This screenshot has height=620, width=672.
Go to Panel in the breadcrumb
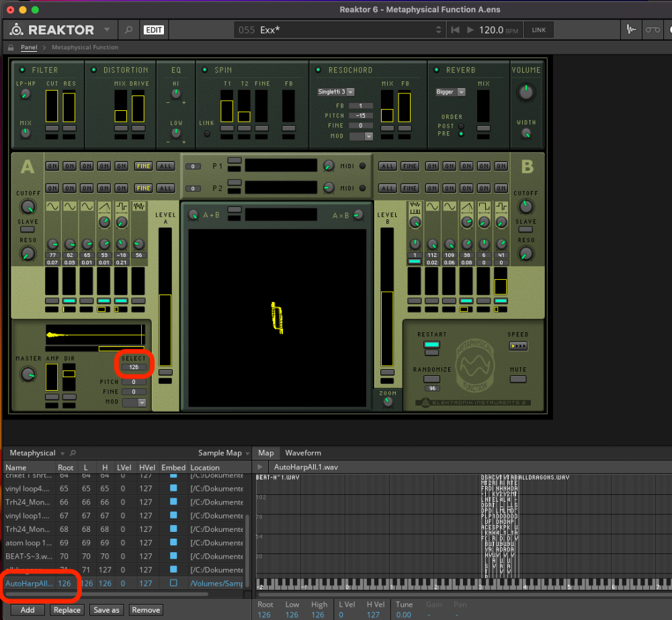tap(29, 47)
